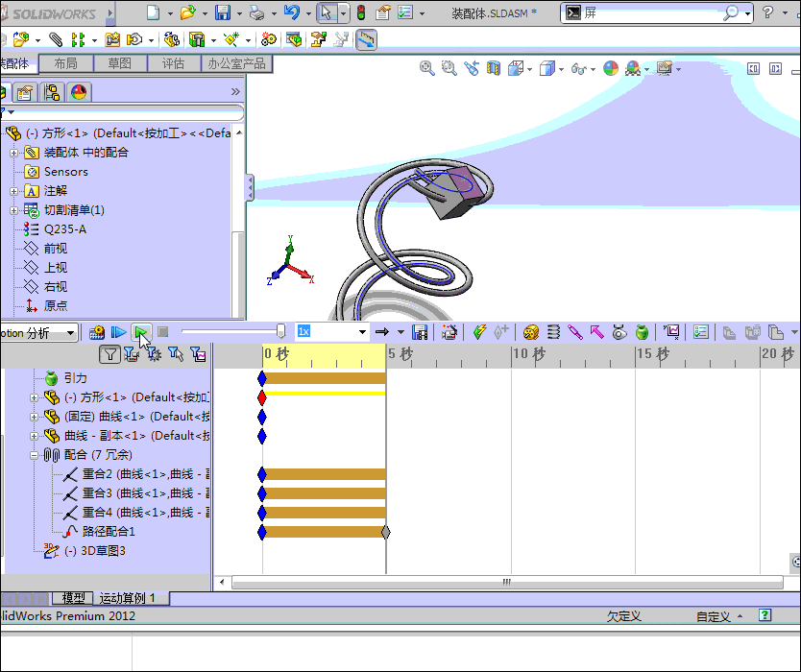Click the Gravity apple icon

[x=642, y=332]
